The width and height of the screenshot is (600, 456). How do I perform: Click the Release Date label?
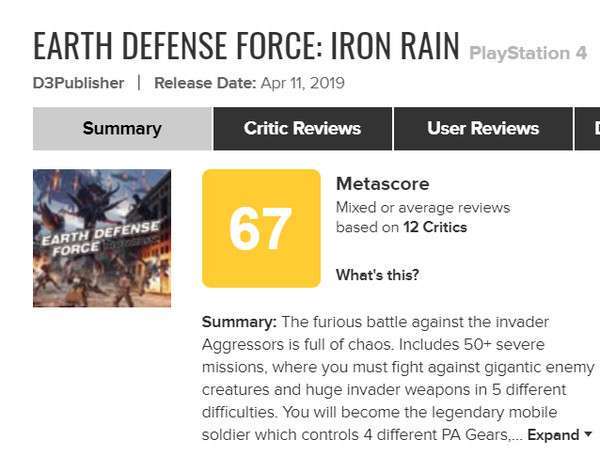[x=205, y=83]
